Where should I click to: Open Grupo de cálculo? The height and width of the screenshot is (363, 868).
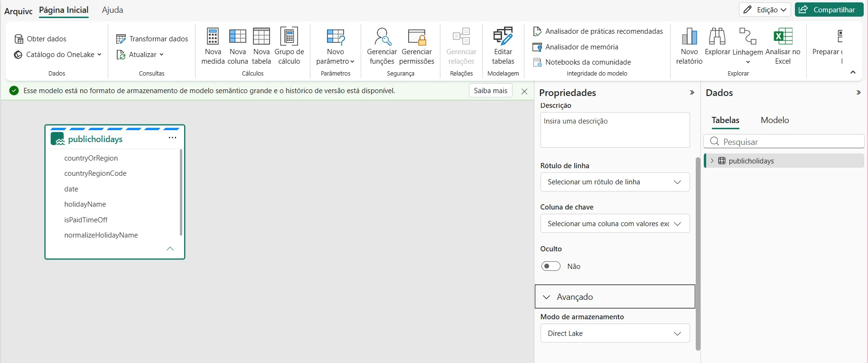coord(289,46)
